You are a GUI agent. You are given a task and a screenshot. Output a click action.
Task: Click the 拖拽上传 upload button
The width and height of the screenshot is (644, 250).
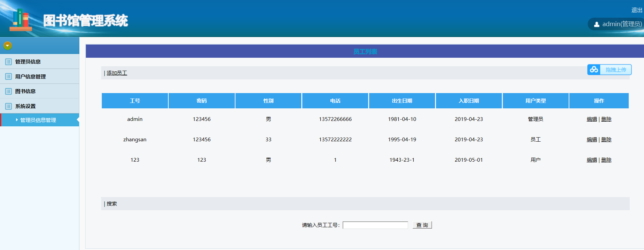pyautogui.click(x=615, y=70)
